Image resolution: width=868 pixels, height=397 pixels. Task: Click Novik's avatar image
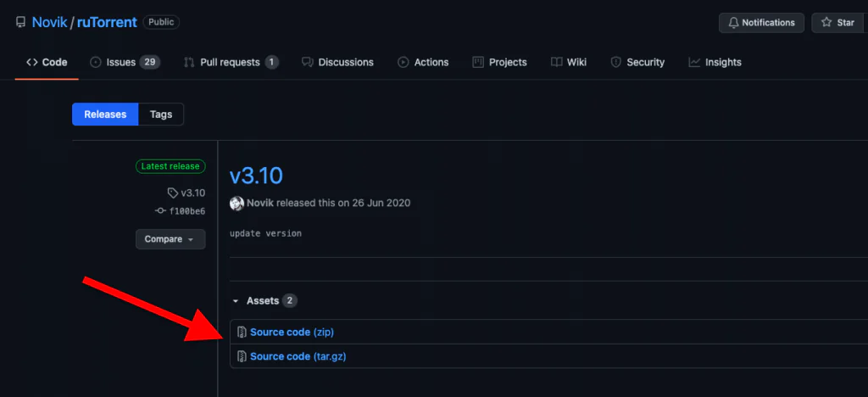click(x=237, y=204)
